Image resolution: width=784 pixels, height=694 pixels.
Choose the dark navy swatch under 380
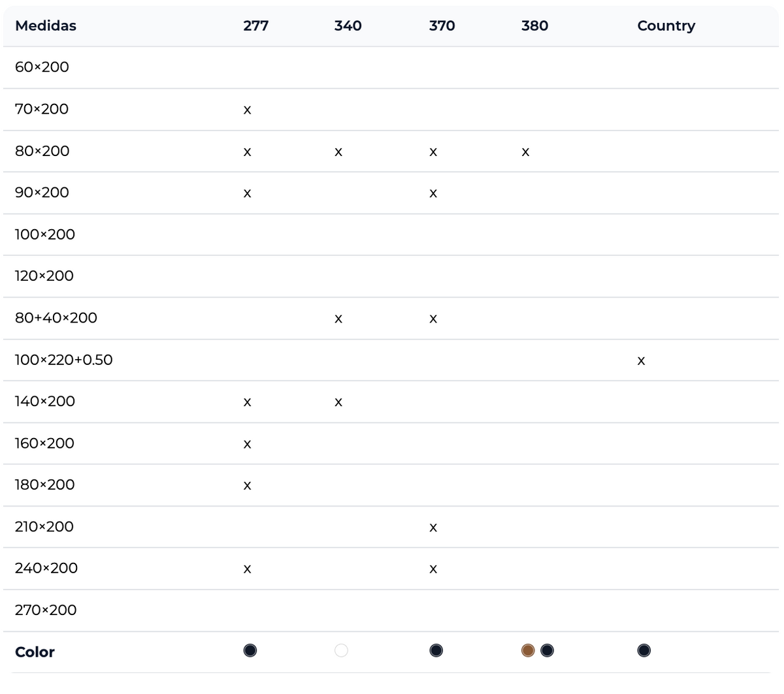tap(547, 650)
